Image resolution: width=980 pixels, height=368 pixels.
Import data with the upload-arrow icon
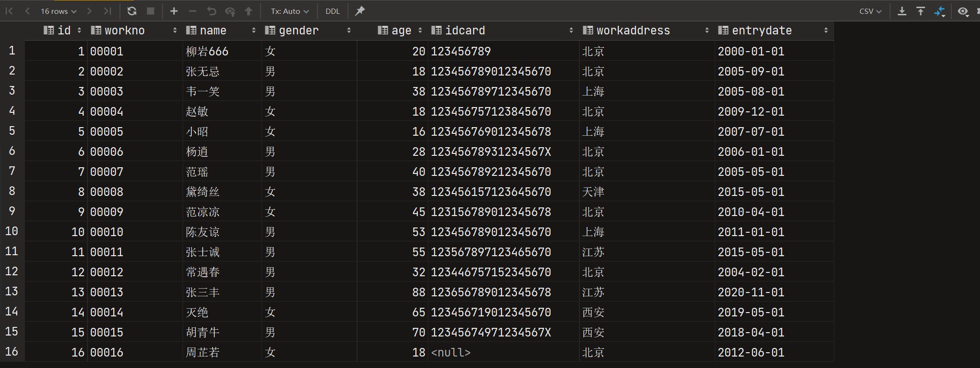coord(921,11)
